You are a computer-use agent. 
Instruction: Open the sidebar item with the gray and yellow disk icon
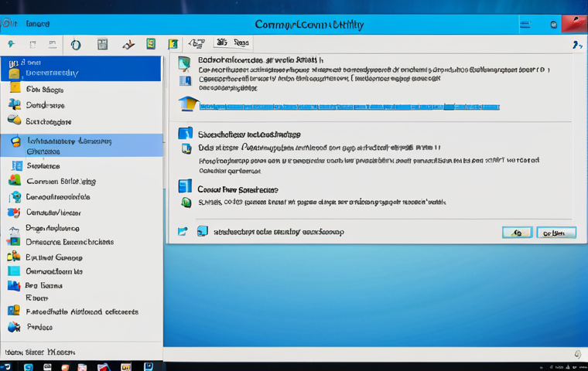tap(81, 121)
